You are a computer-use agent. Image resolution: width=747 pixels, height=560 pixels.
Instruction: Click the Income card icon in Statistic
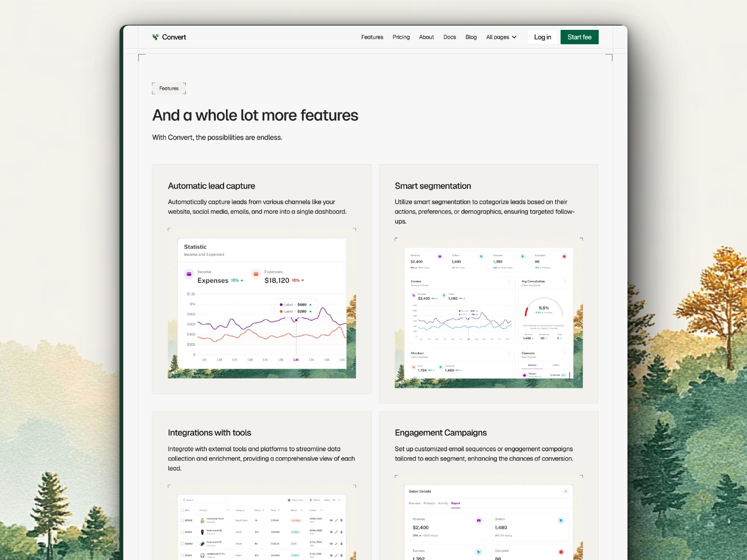[x=189, y=274]
